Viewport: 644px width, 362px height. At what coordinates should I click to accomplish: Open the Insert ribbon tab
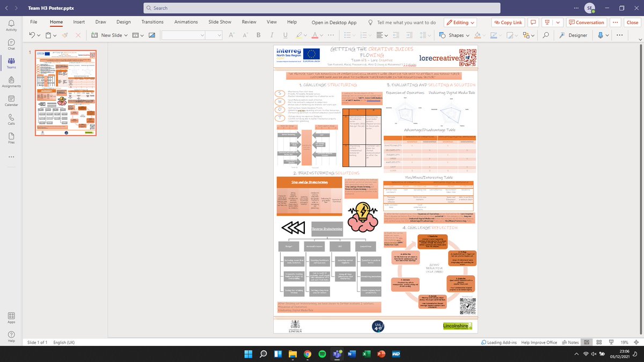[79, 22]
